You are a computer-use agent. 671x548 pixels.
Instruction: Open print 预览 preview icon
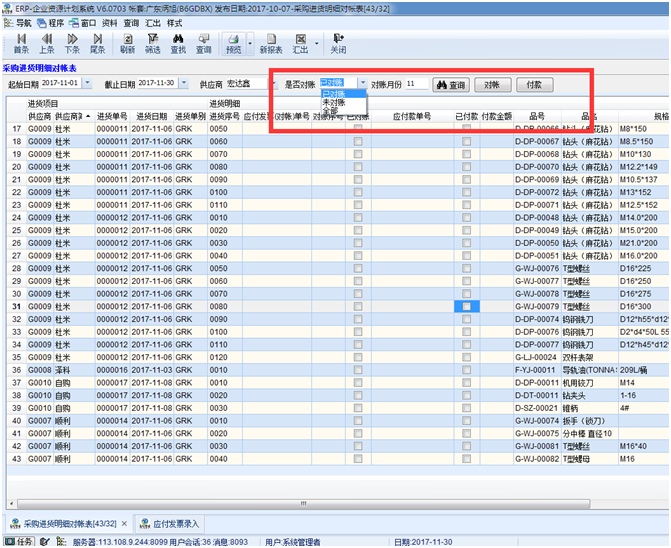[233, 42]
